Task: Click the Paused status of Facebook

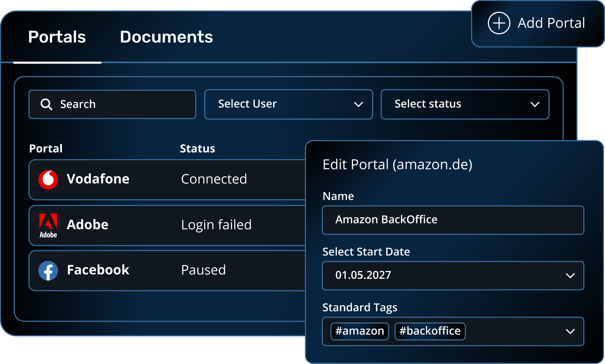Action: point(203,270)
